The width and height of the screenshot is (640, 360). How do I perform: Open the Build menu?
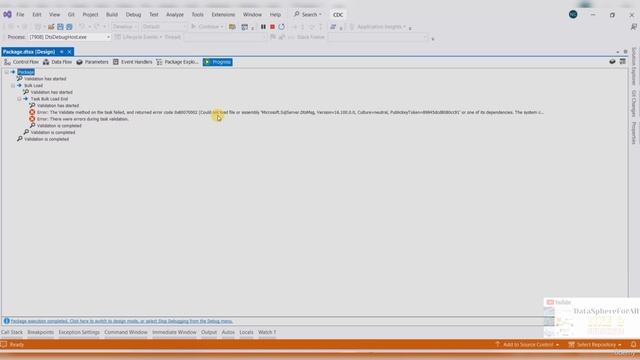coord(112,14)
